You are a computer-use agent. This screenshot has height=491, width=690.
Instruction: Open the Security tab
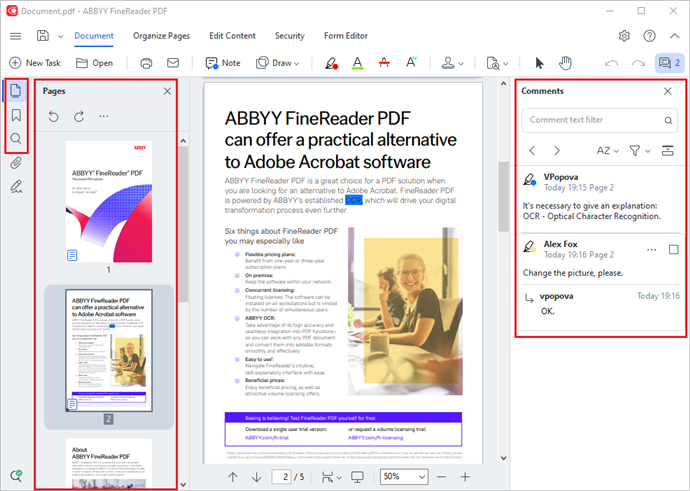pos(290,36)
